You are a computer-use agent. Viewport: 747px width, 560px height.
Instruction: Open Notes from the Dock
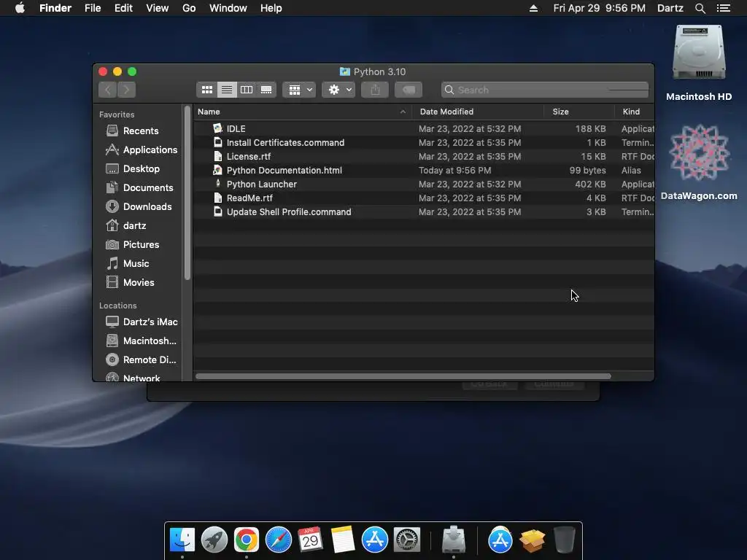(x=343, y=540)
